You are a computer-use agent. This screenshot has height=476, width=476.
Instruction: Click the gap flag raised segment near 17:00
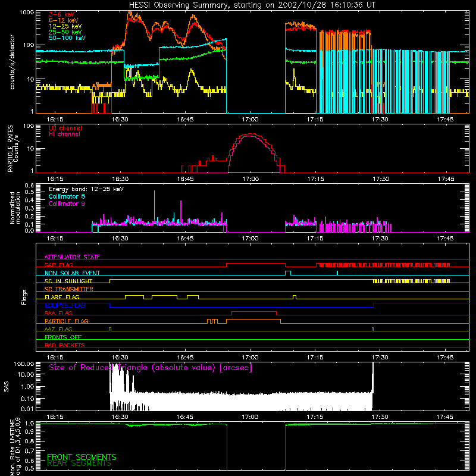tap(256, 264)
